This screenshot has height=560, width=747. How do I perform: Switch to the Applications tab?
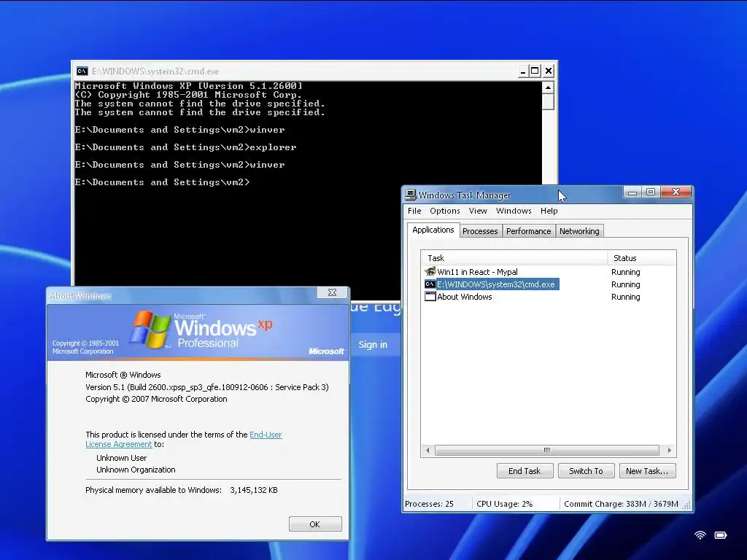pos(433,230)
